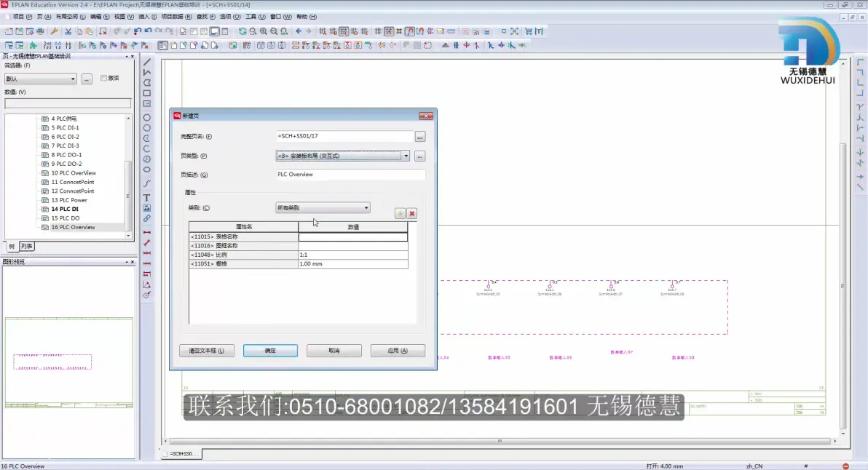Click the 比例 value cell 1:1

point(353,255)
